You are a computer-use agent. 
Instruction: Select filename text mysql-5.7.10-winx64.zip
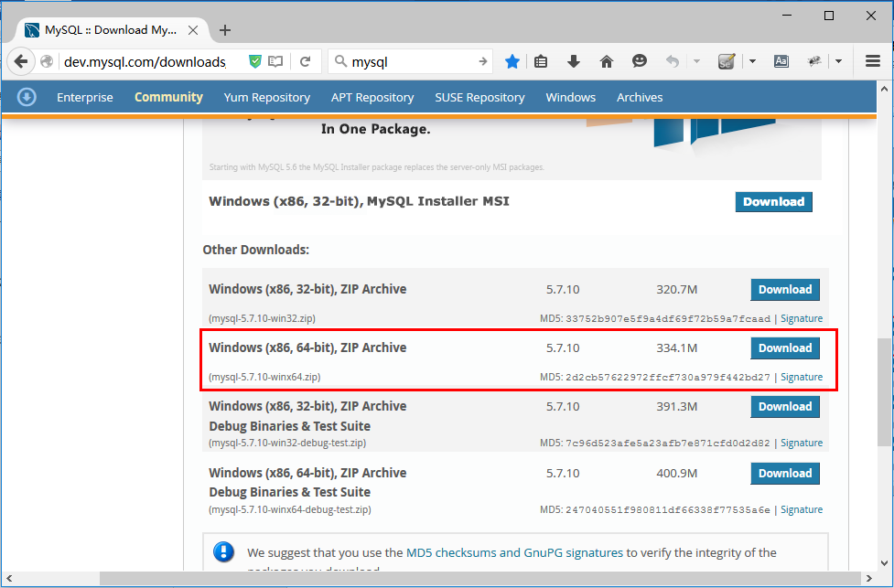click(x=264, y=377)
